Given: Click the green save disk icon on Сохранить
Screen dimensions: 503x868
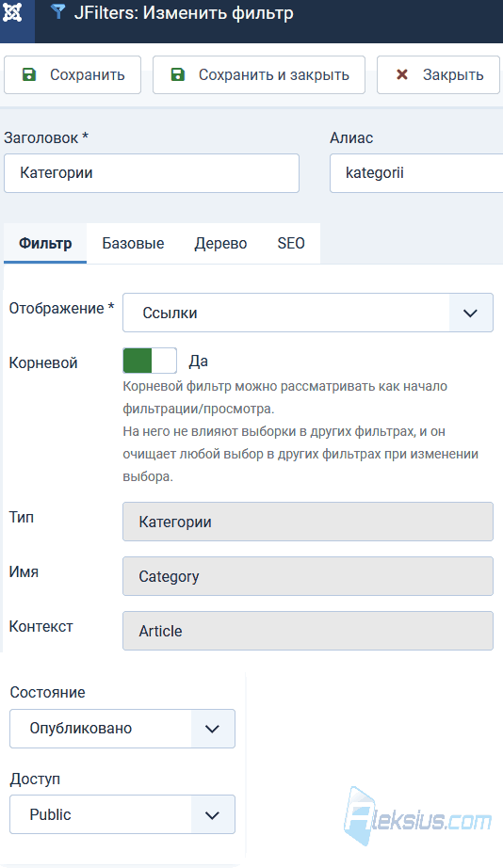Looking at the screenshot, I should pyautogui.click(x=29, y=74).
